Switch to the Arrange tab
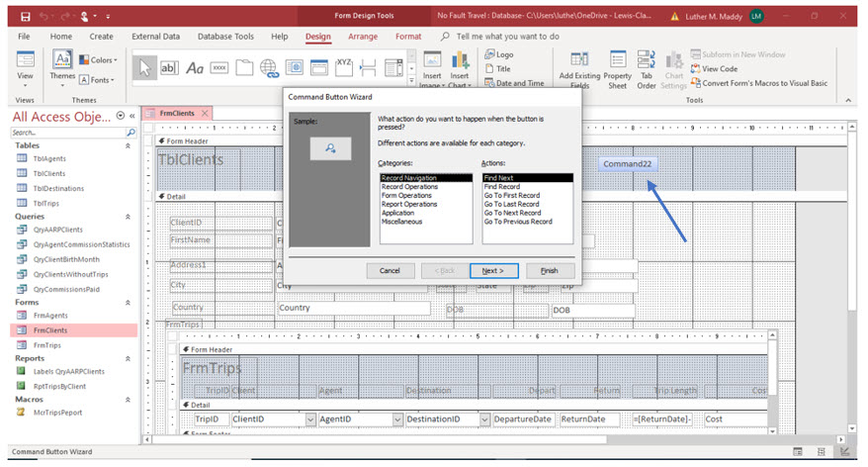This screenshot has width=868, height=467. click(x=363, y=36)
